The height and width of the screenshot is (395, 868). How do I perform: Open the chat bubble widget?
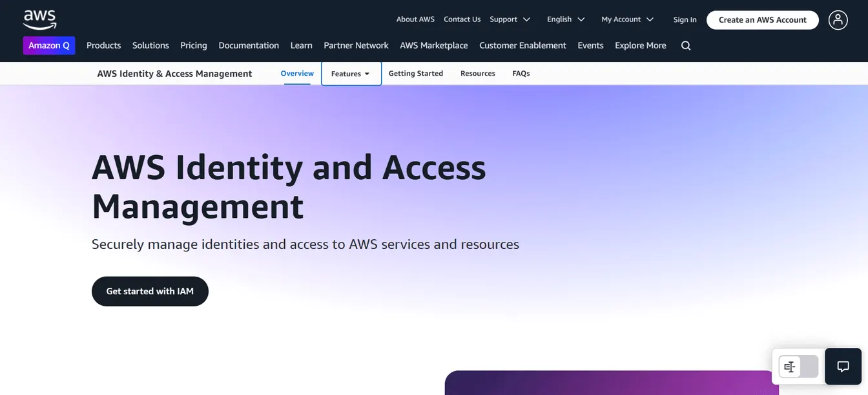pyautogui.click(x=843, y=367)
